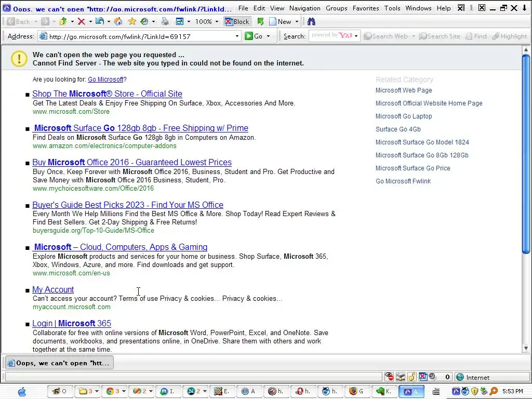The width and height of the screenshot is (532, 399).
Task: Expand the Back history dropdown arrow
Action: (x=36, y=22)
